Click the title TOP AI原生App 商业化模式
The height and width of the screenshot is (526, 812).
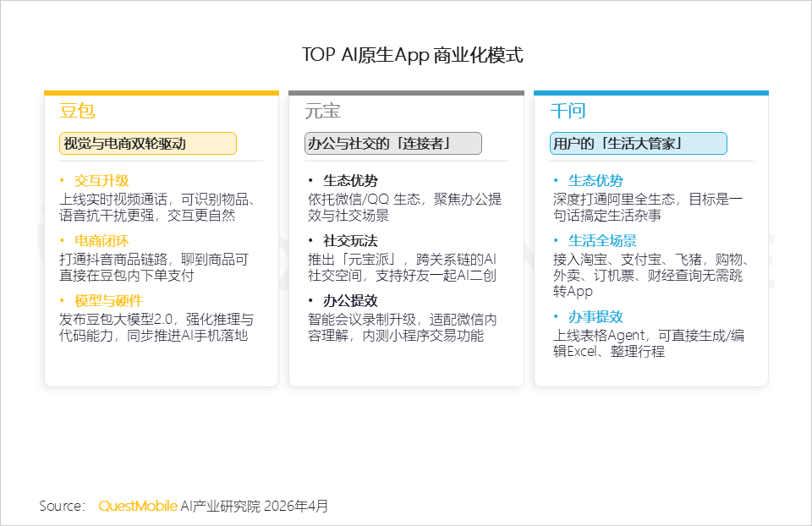click(x=412, y=53)
